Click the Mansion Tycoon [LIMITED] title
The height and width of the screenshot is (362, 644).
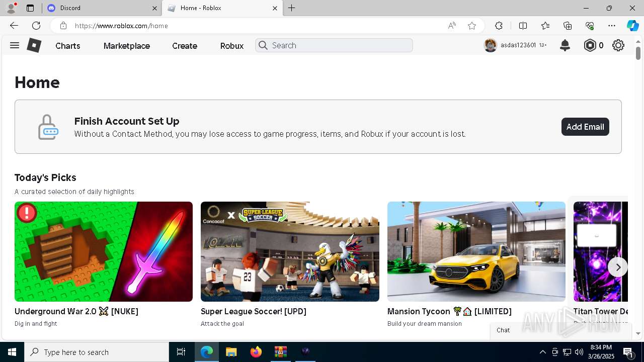(x=449, y=311)
